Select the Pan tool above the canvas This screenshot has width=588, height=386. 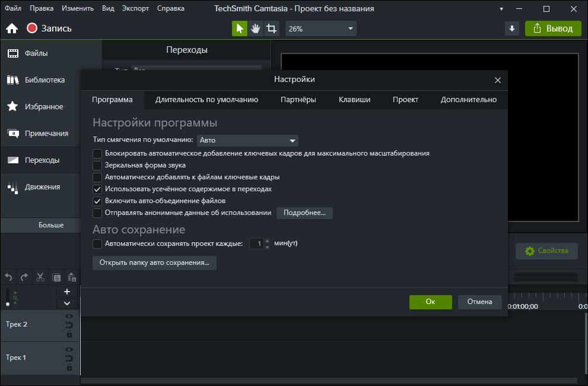[x=255, y=28]
